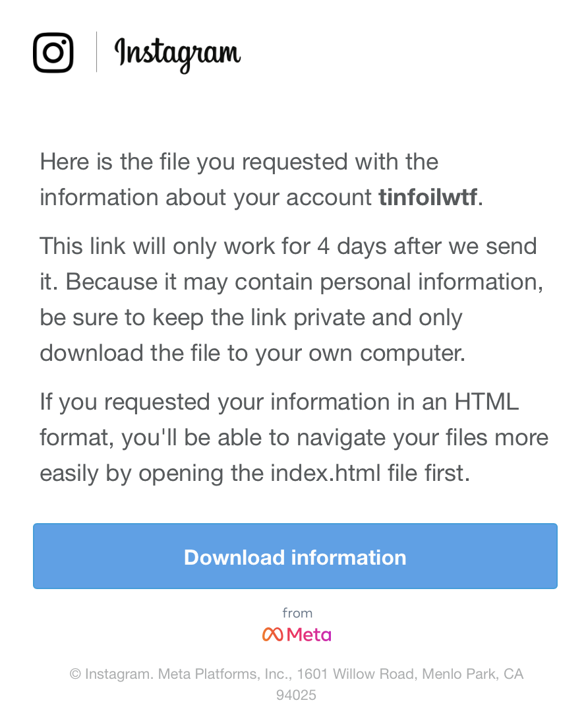Viewport: 588px width, 723px height.
Task: Click the inner lens circle of the camera icon
Action: coord(53,52)
